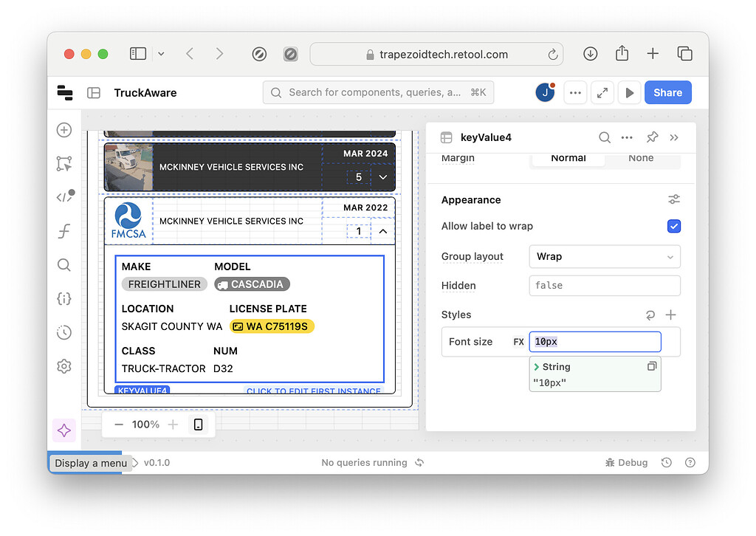Switch canvas to mobile layout
756x536 pixels.
click(x=198, y=425)
